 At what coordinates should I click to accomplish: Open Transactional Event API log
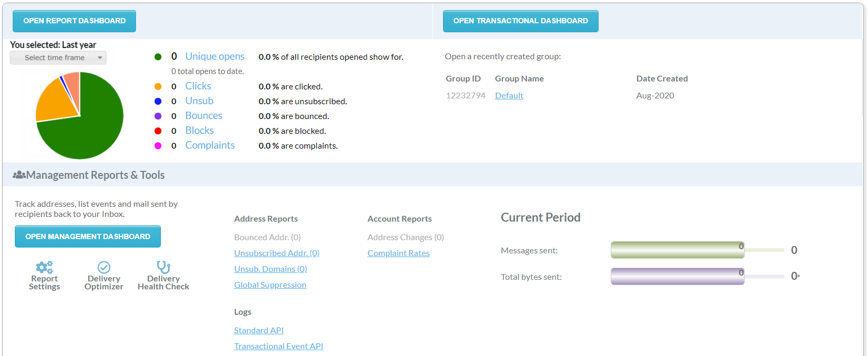coord(278,346)
